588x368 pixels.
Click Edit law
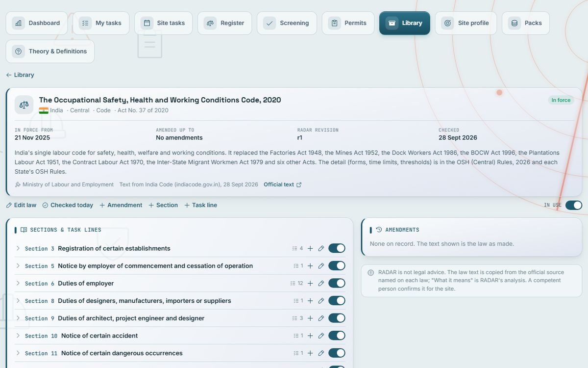pos(21,205)
